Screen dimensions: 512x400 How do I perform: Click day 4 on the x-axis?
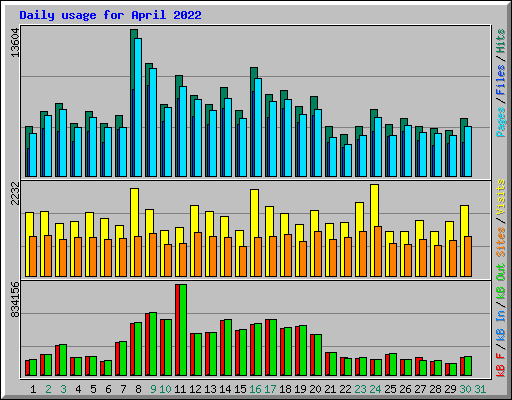78,389
